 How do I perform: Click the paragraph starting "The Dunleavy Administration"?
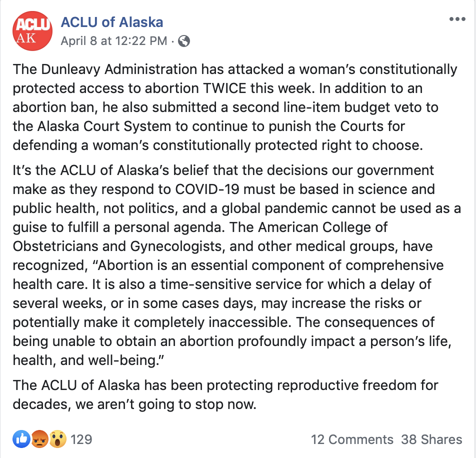(235, 107)
